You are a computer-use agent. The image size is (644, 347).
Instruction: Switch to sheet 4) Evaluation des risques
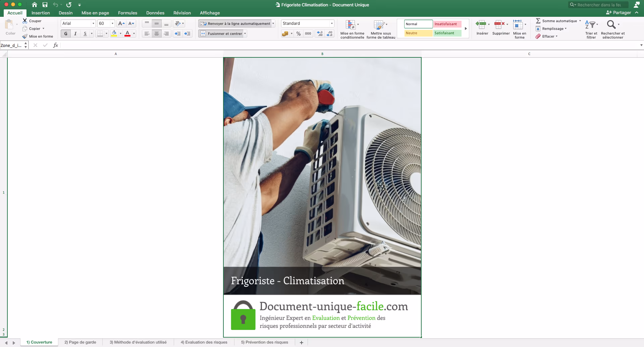[204, 342]
